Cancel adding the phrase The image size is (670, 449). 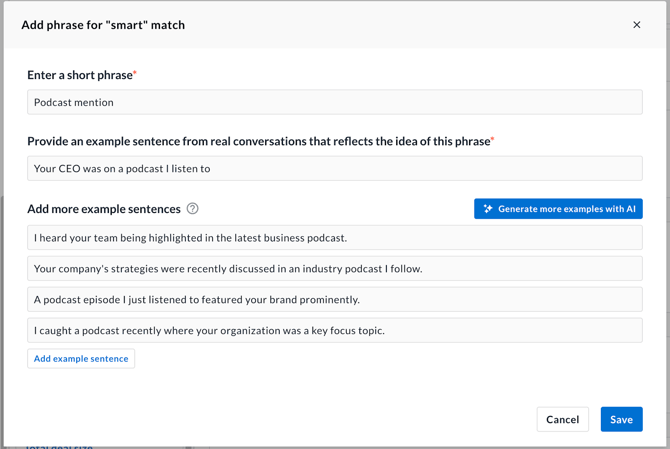click(562, 420)
